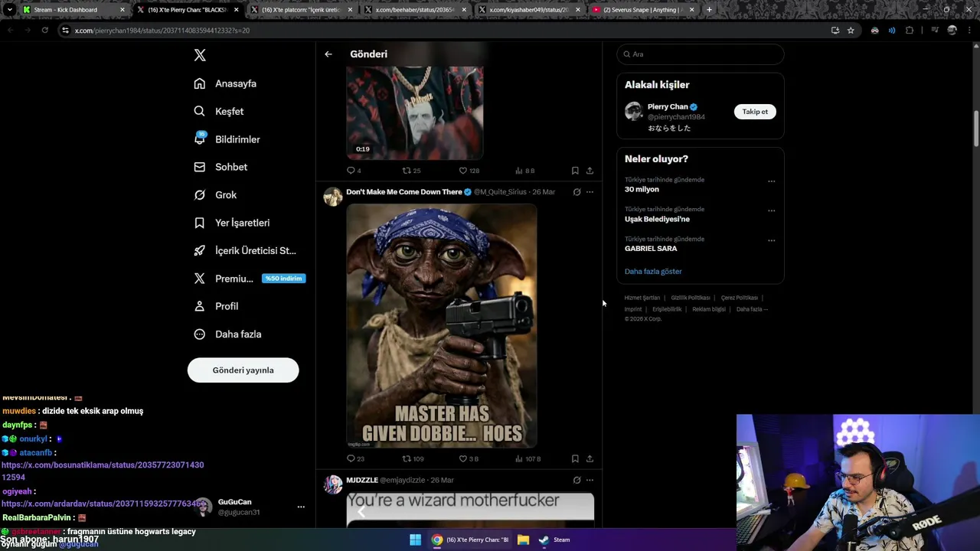Bookmark the video post above Dobbie
Image resolution: width=980 pixels, height=551 pixels.
click(575, 171)
